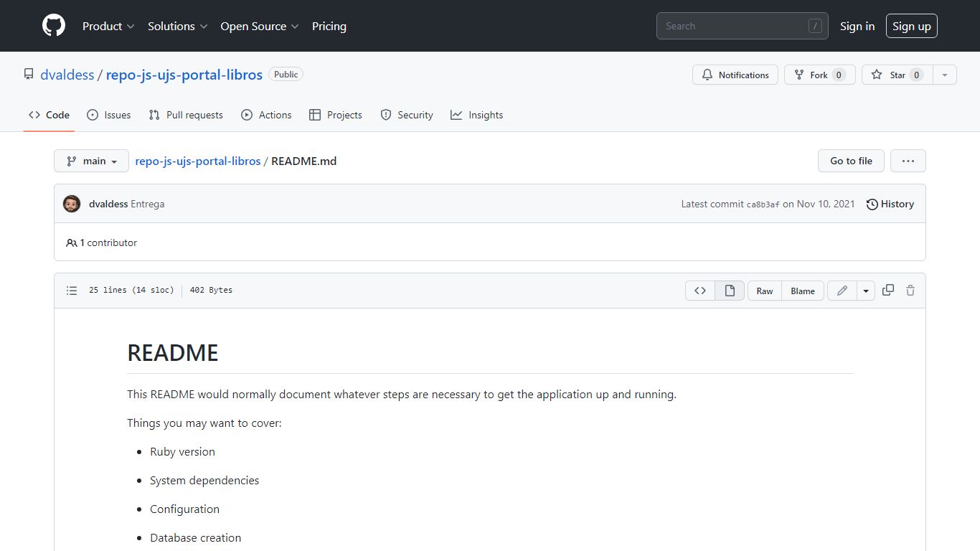
Task: Click the System dependencies list item
Action: pyautogui.click(x=204, y=480)
